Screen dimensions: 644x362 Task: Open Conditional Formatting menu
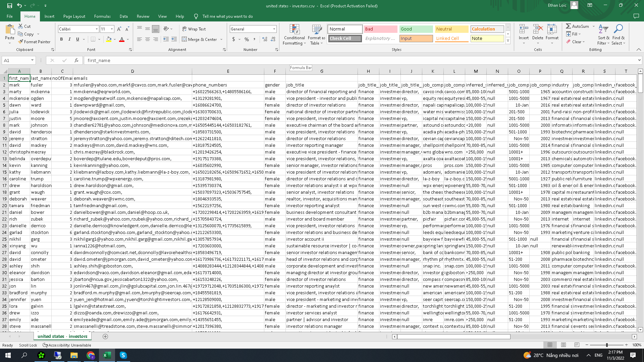point(294,35)
